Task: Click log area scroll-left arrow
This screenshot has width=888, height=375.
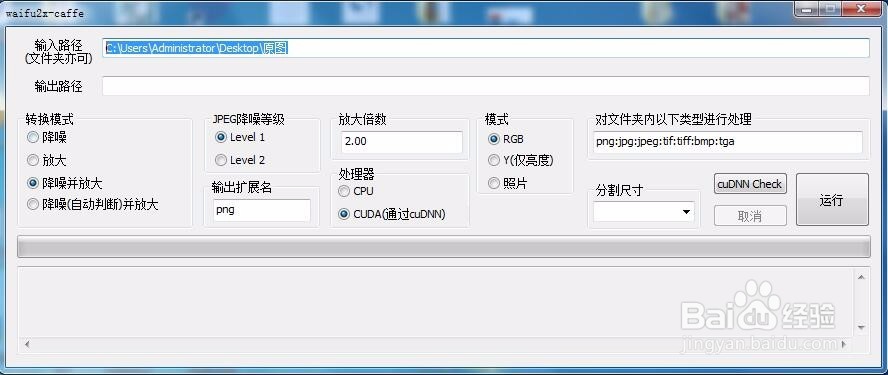Action: point(27,344)
